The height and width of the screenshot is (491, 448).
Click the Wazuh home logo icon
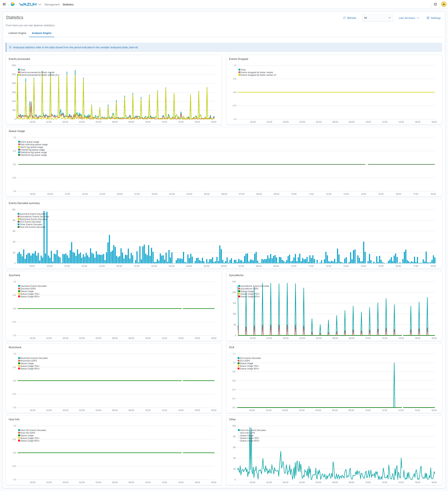13,4
